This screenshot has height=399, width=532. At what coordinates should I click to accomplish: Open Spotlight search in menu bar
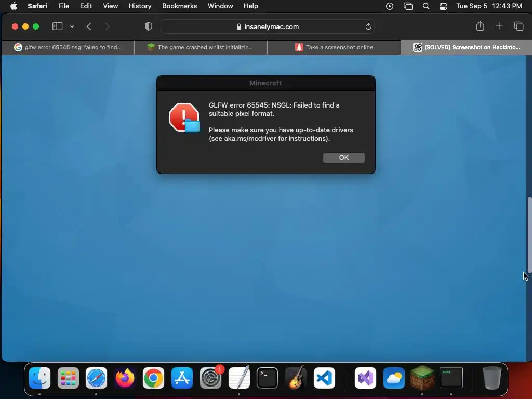tap(426, 6)
